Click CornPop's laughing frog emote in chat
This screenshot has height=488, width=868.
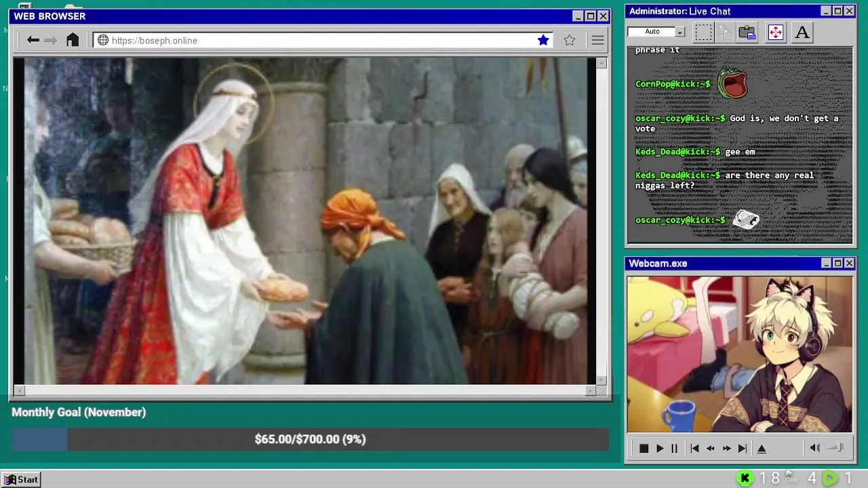click(x=732, y=83)
